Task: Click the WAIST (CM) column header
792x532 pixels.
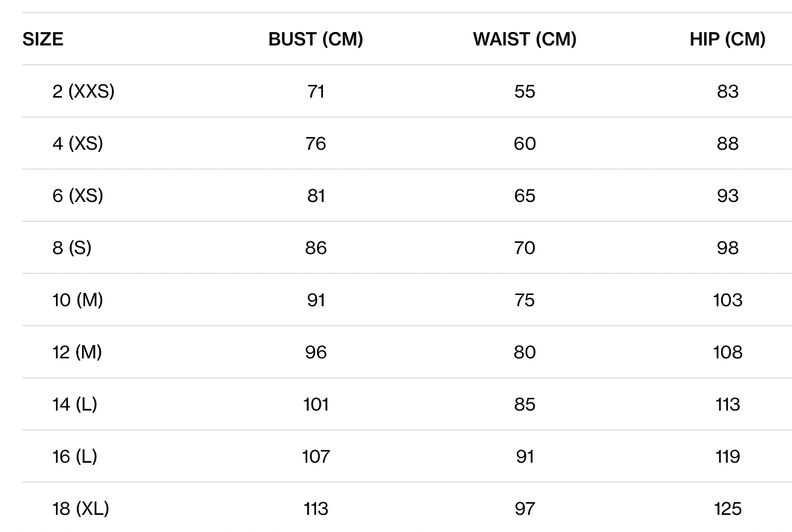Action: pos(524,39)
